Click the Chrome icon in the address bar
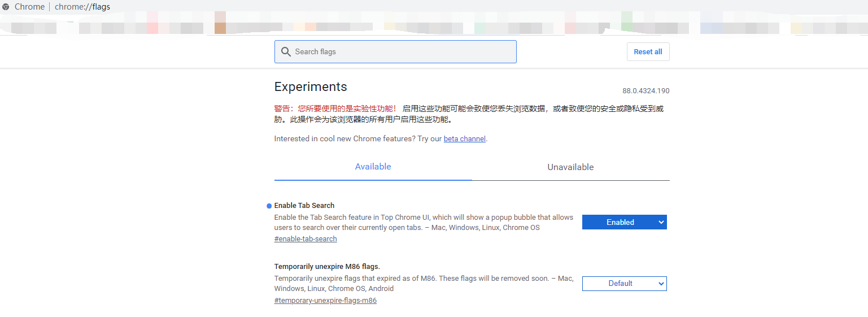This screenshot has height=317, width=868. tap(6, 7)
